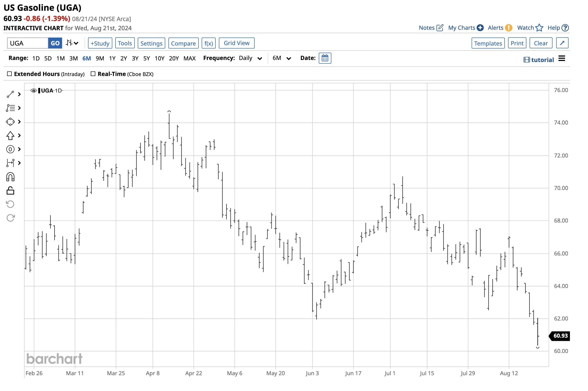Toggle magnet snap mode
This screenshot has height=391, width=588.
click(10, 176)
